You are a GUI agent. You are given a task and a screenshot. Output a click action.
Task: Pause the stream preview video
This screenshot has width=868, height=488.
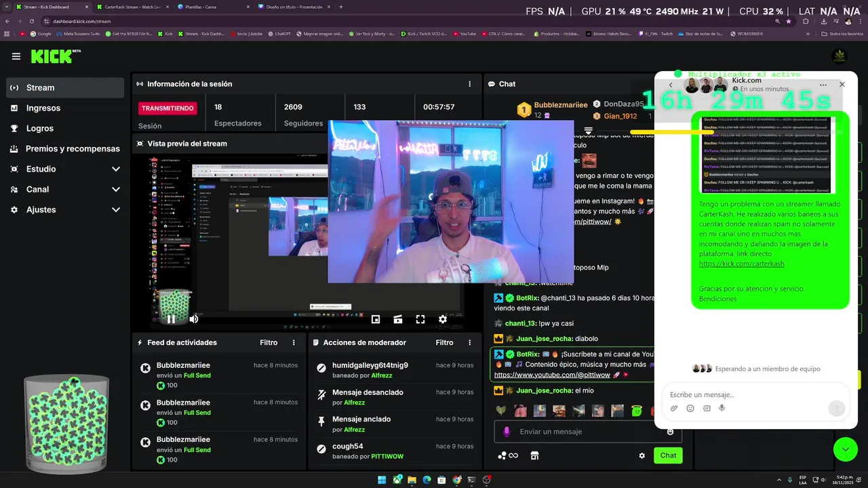pyautogui.click(x=171, y=319)
